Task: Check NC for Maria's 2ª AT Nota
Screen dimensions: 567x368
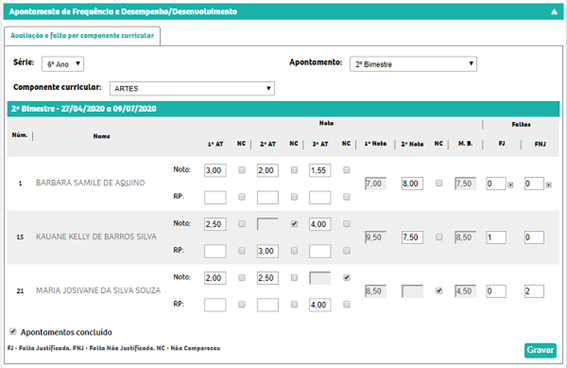Action: [294, 277]
